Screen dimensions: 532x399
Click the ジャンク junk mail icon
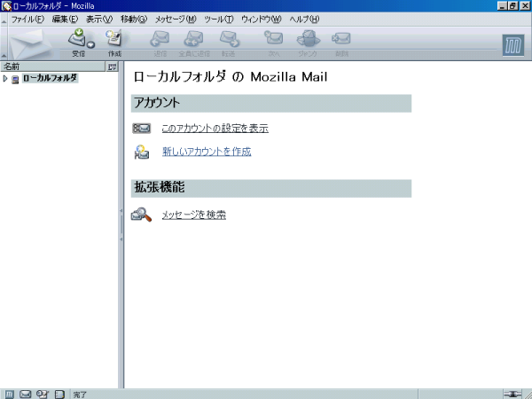tap(308, 38)
